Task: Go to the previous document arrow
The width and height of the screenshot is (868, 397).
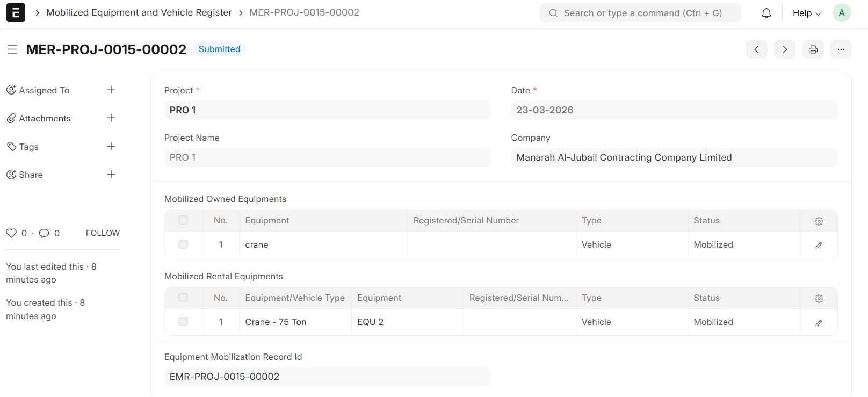Action: pos(756,49)
